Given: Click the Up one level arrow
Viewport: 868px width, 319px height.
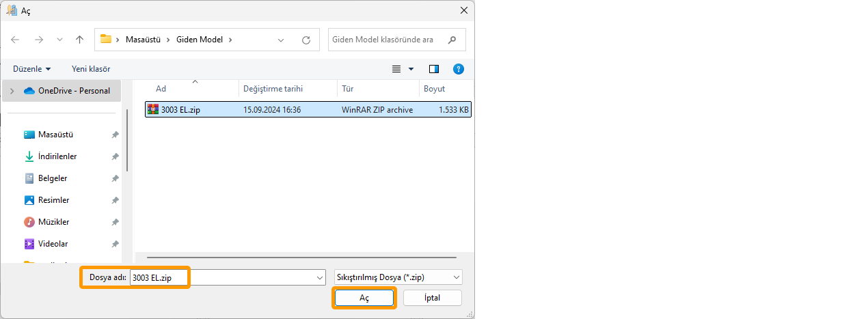Looking at the screenshot, I should click(x=79, y=40).
